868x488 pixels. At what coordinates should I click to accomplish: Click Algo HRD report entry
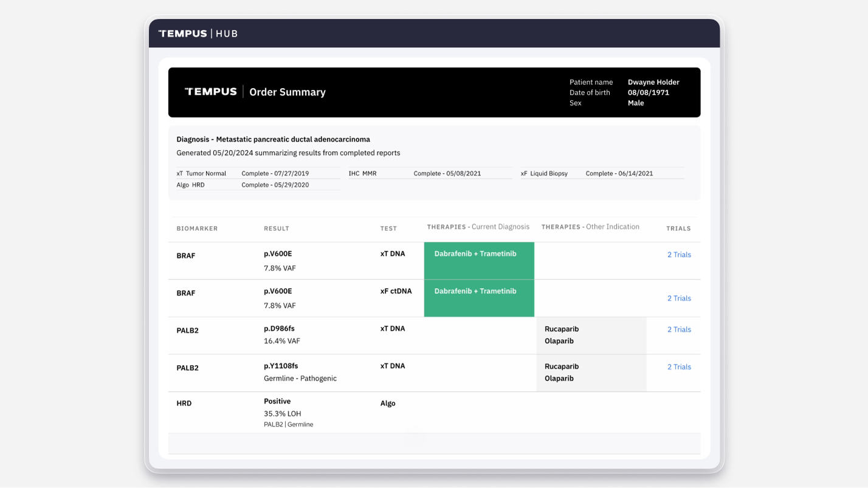point(190,185)
